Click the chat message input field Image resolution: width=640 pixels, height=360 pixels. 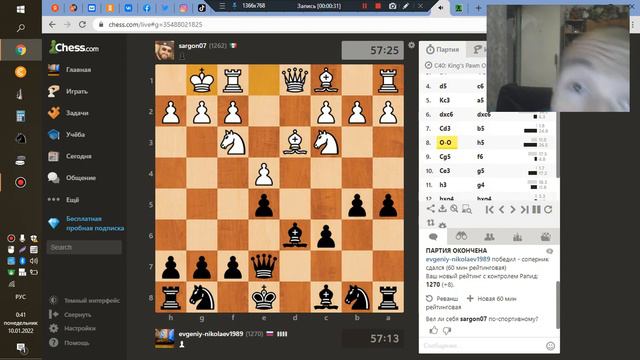pyautogui.click(x=482, y=346)
